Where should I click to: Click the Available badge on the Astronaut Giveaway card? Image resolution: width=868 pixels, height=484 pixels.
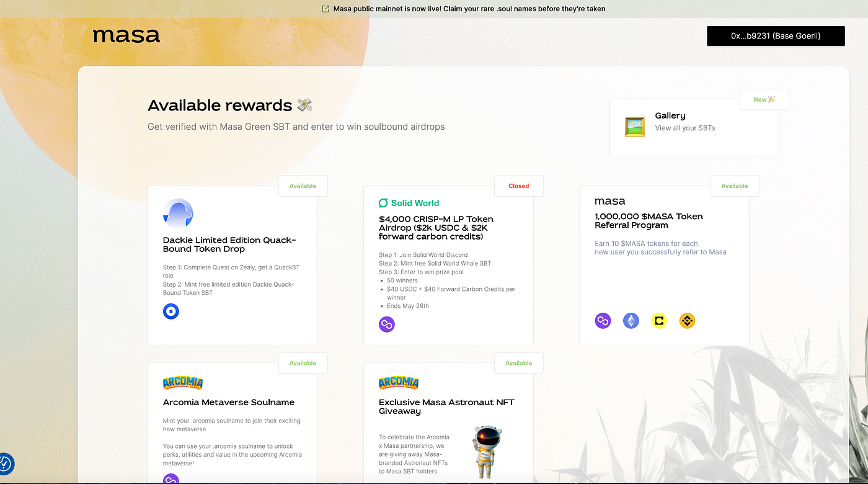tap(518, 363)
